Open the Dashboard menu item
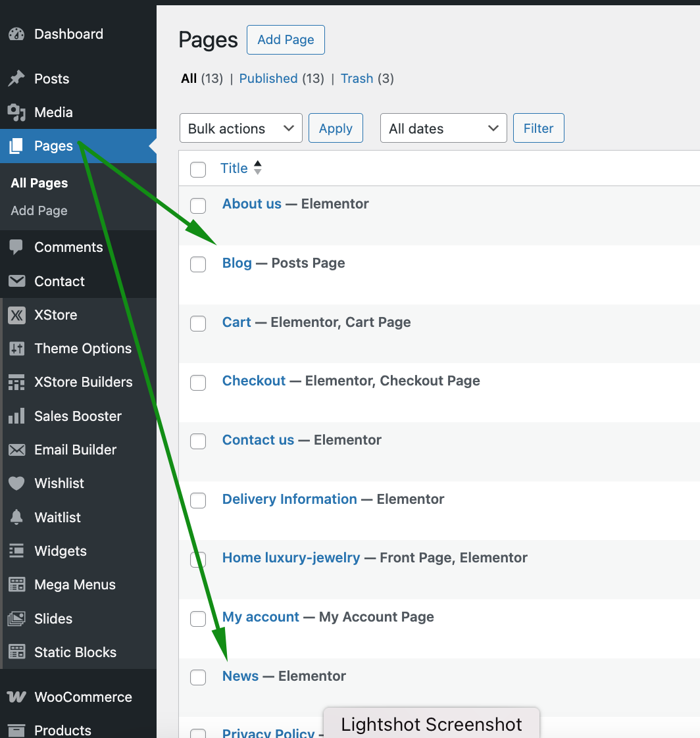The height and width of the screenshot is (738, 700). (x=68, y=34)
